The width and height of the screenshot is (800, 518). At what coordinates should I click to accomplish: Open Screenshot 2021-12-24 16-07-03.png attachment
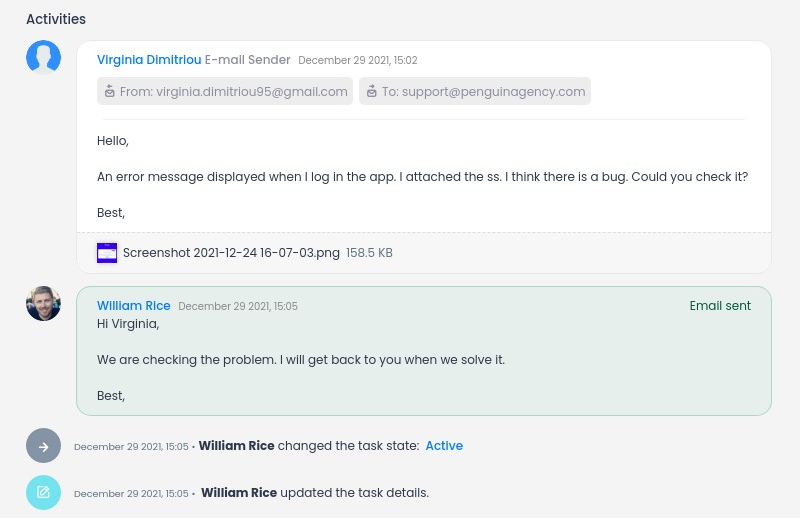click(x=231, y=253)
